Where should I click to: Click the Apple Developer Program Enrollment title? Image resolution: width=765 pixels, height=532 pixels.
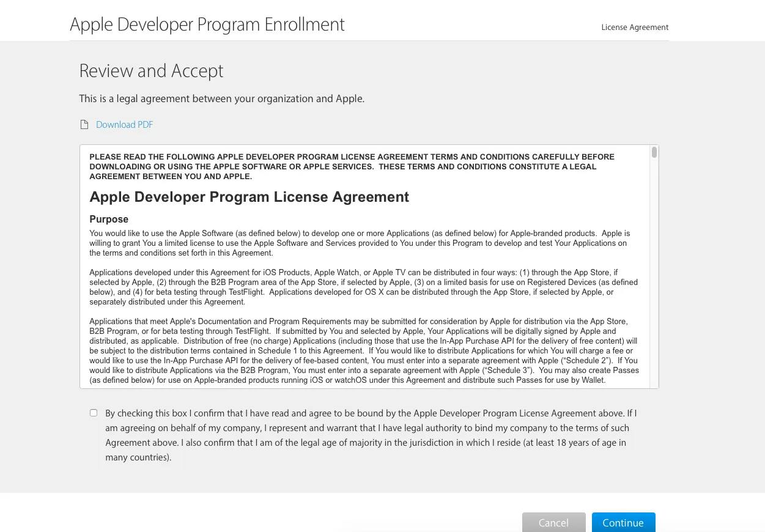point(207,24)
